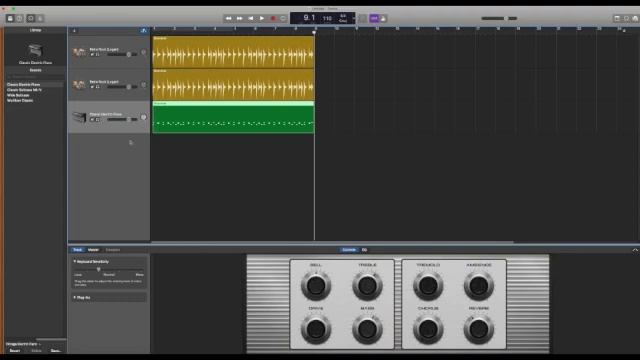Click second Retro Rock track volume slider
Image resolution: width=640 pixels, height=360 pixels.
pyautogui.click(x=122, y=87)
